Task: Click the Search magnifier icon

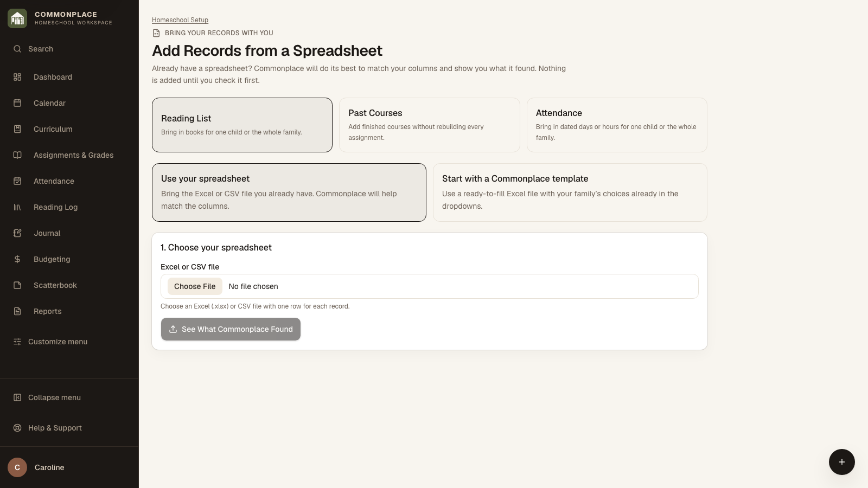Action: coord(17,49)
